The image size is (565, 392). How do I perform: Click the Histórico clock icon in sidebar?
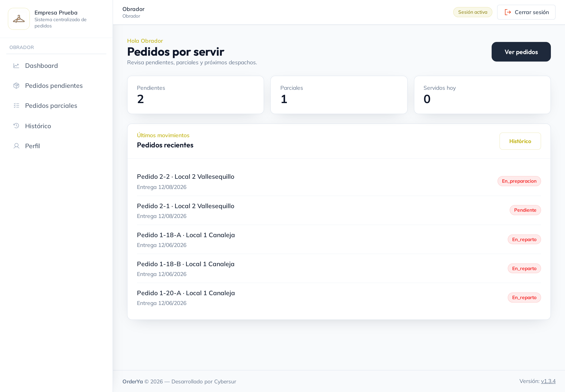pyautogui.click(x=16, y=126)
